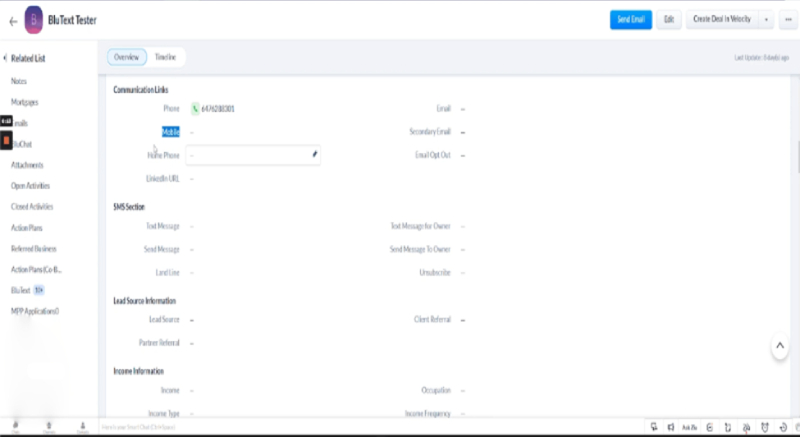Switch to the Timeline tab
The width and height of the screenshot is (800, 437).
coord(165,57)
